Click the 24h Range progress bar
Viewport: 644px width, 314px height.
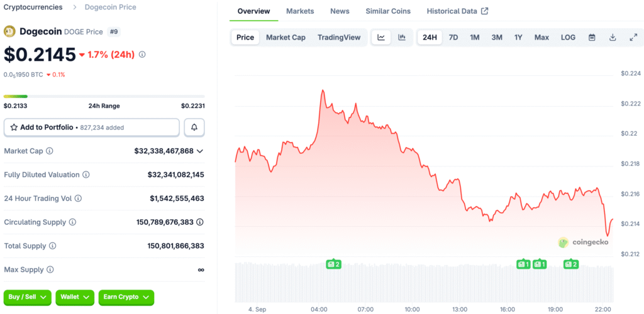point(104,96)
